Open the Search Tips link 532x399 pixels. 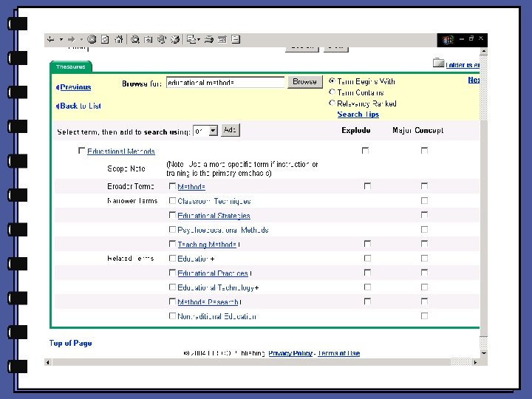[358, 115]
